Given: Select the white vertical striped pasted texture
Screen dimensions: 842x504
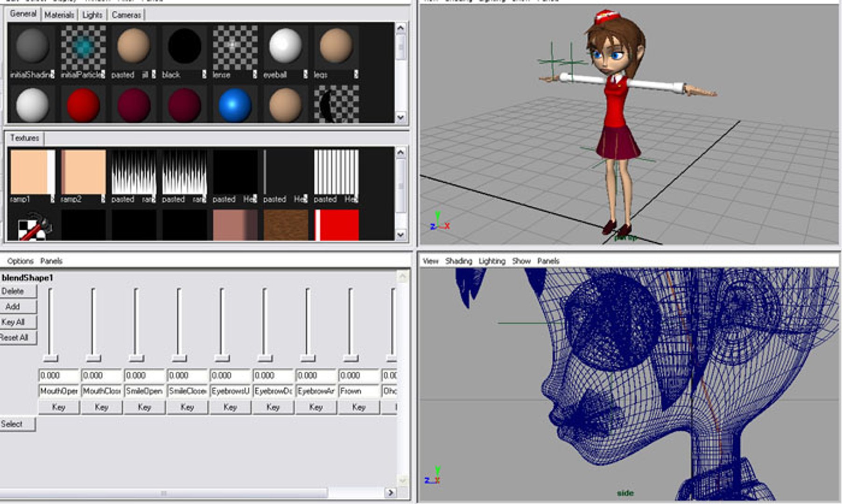Looking at the screenshot, I should (336, 172).
